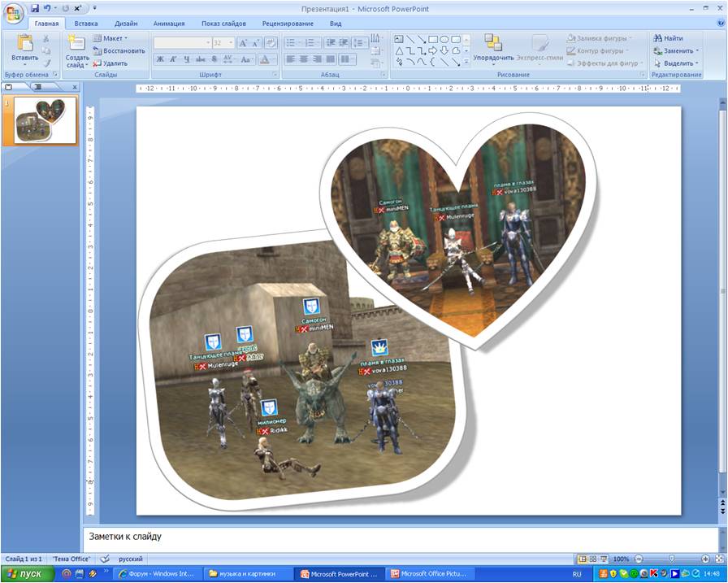Open the Windows пуск start button
Viewport: 728px width, 583px height.
(27, 574)
